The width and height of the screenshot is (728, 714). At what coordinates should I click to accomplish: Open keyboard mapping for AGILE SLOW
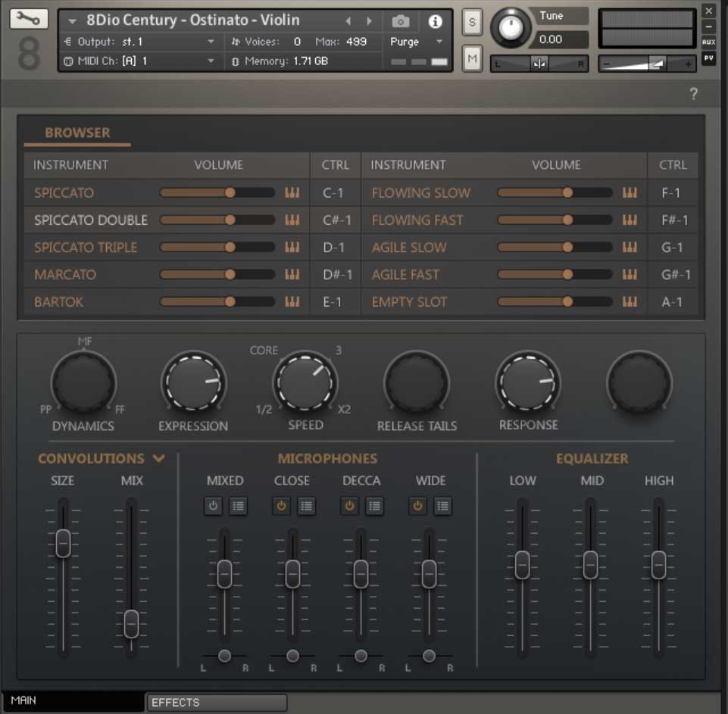click(630, 248)
